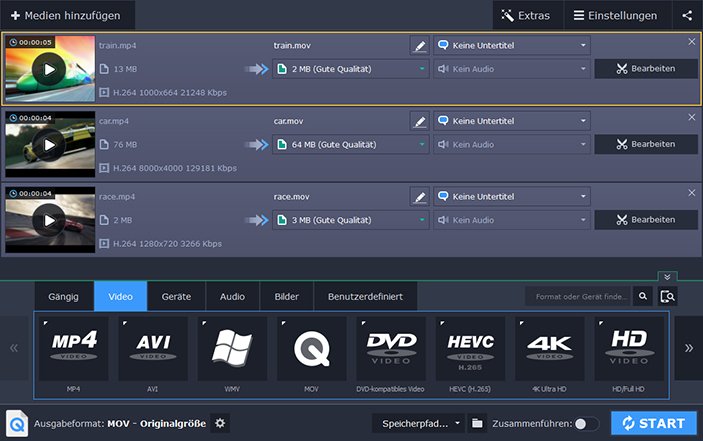Click the format search input field
Viewport: 703px width, 441px height.
(x=578, y=296)
